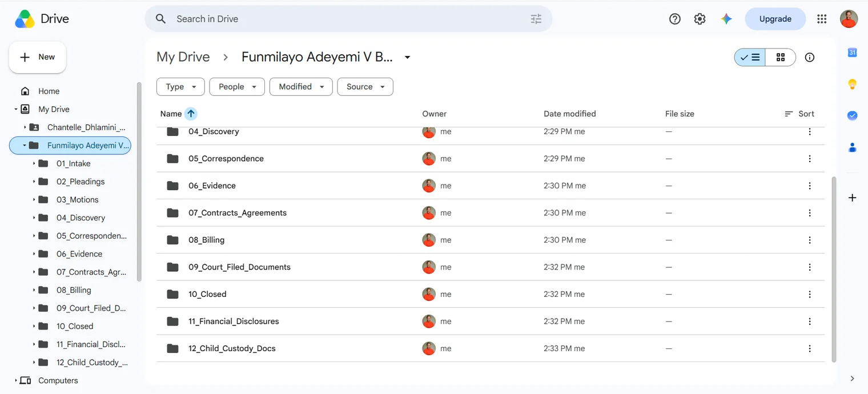Open Contacts side panel icon
Screen dimensions: 868x394
pyautogui.click(x=852, y=147)
